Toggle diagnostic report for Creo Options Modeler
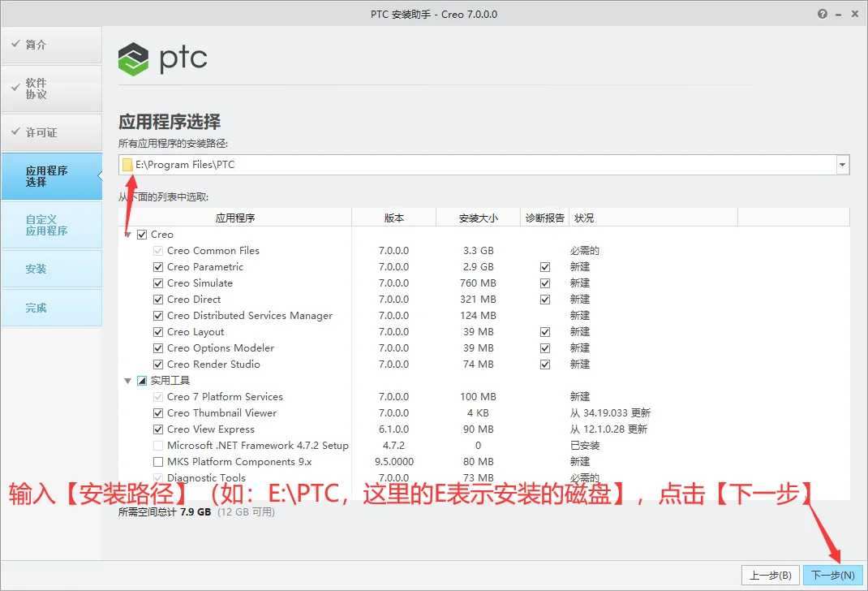 pos(545,347)
